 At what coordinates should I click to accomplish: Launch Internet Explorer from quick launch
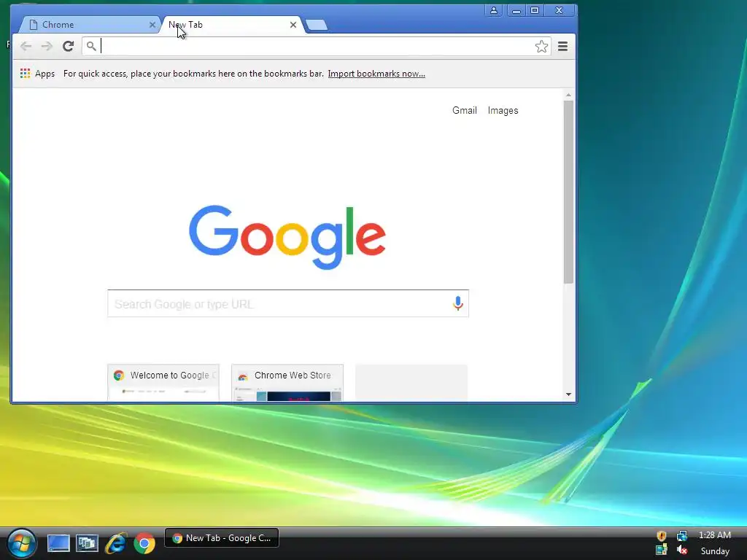[x=116, y=543]
